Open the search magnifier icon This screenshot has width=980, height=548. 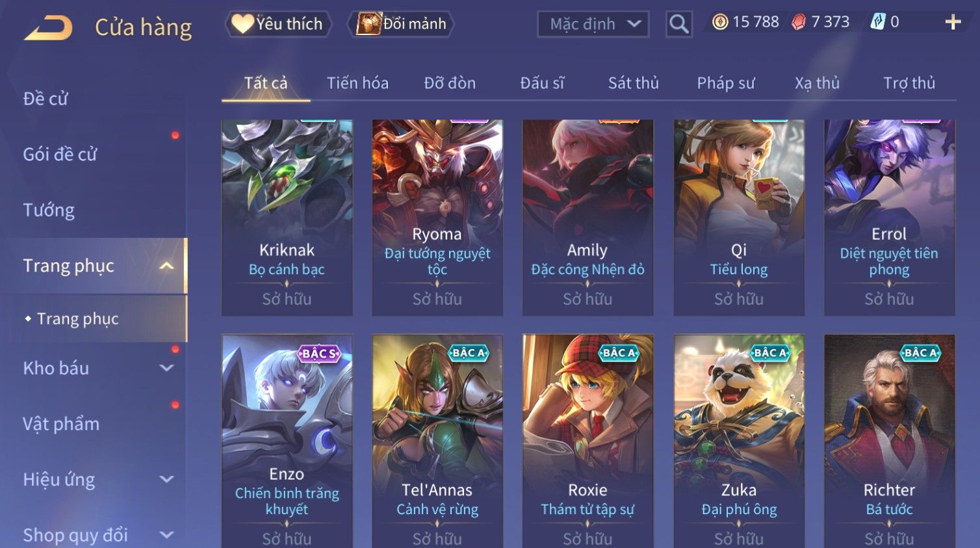(x=679, y=25)
